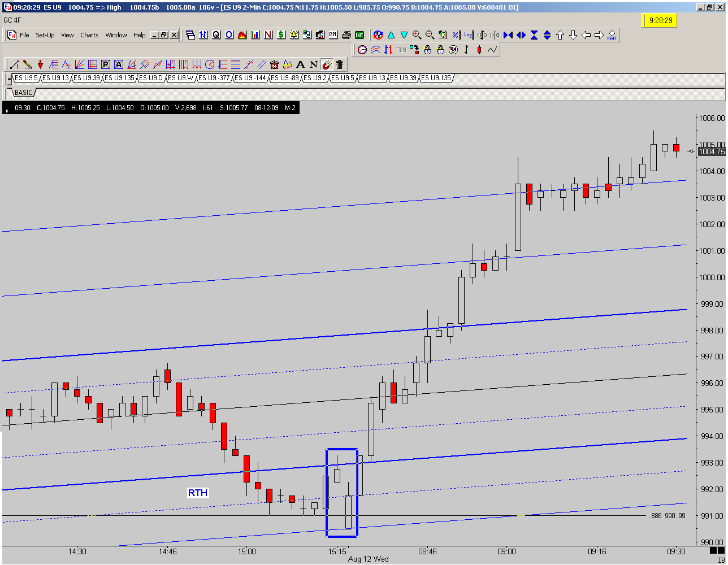Viewport: 728px width, 565px height.
Task: Select the N note tool
Action: coord(313,64)
